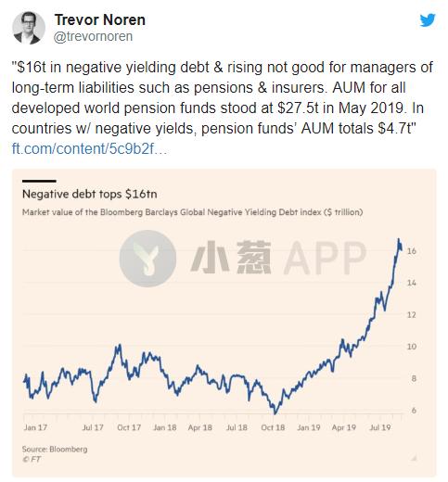Click the chart title Negative debt tops $16tn

coord(90,194)
